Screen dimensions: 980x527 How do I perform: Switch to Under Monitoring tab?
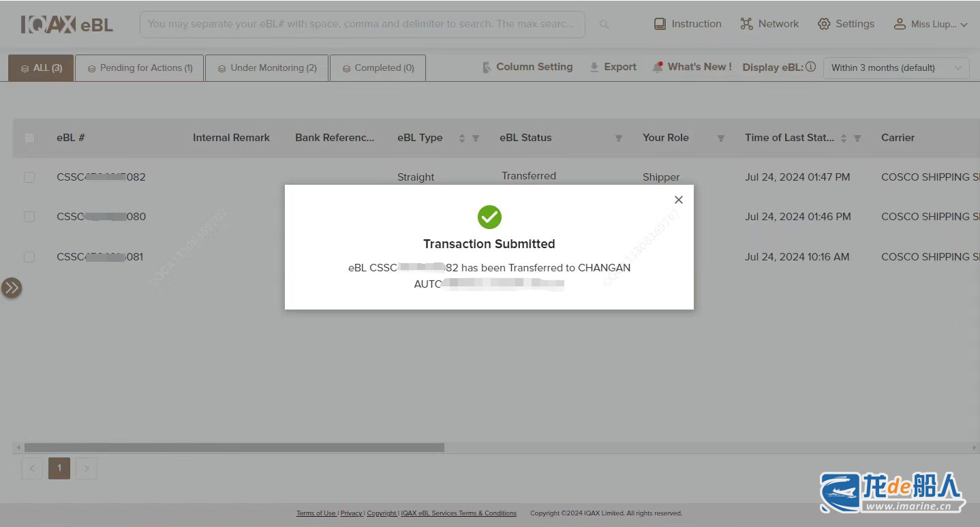(x=267, y=68)
